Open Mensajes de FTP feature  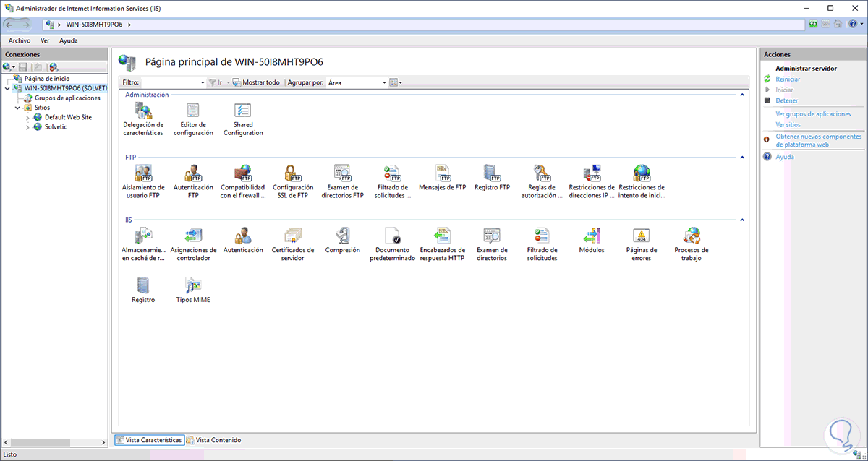tap(443, 177)
